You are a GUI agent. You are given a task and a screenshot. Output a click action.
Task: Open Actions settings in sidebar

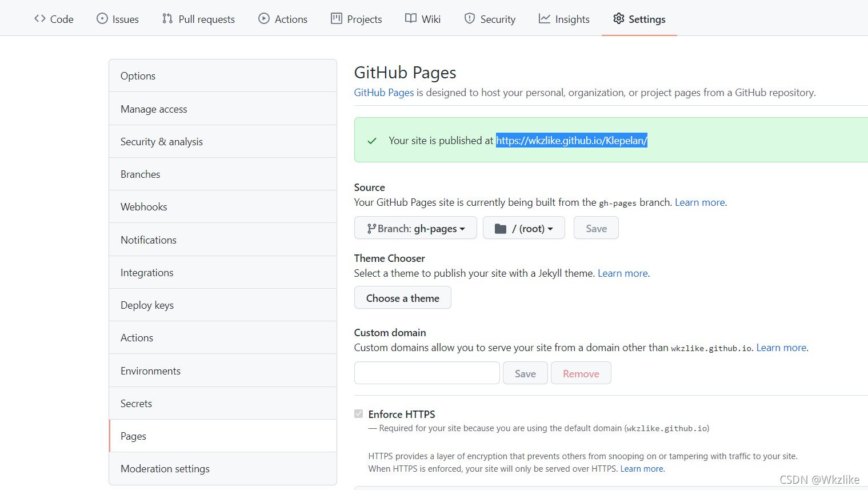coord(223,337)
